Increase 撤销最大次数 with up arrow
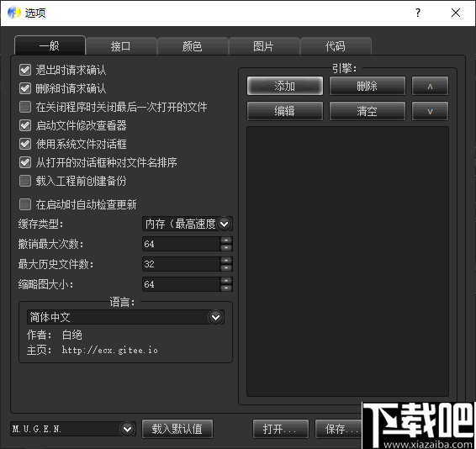The image size is (476, 449). click(226, 240)
